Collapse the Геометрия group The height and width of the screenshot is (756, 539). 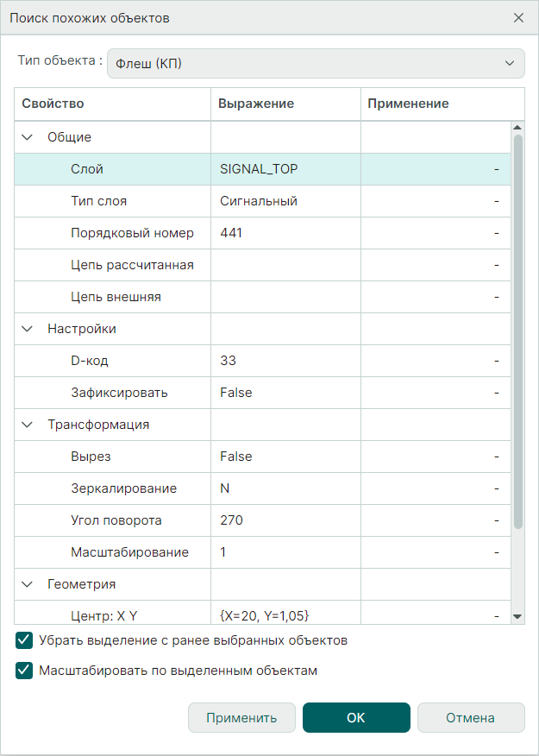[x=28, y=584]
